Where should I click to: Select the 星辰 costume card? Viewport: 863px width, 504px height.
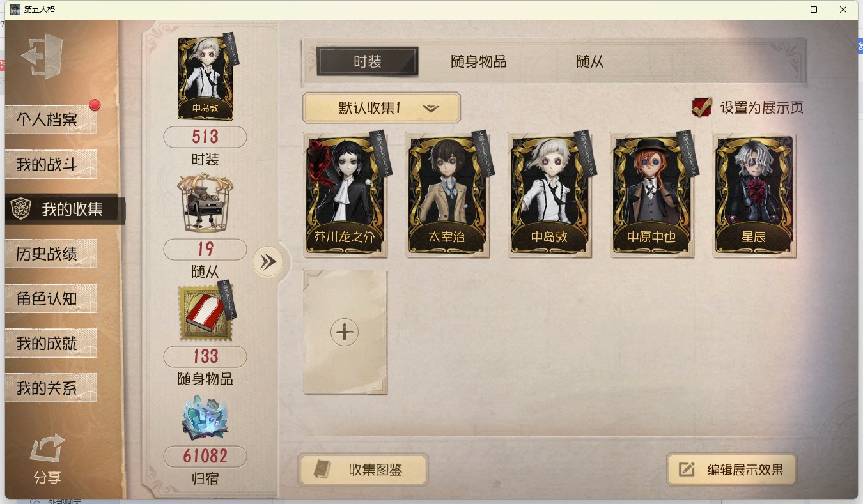click(754, 195)
